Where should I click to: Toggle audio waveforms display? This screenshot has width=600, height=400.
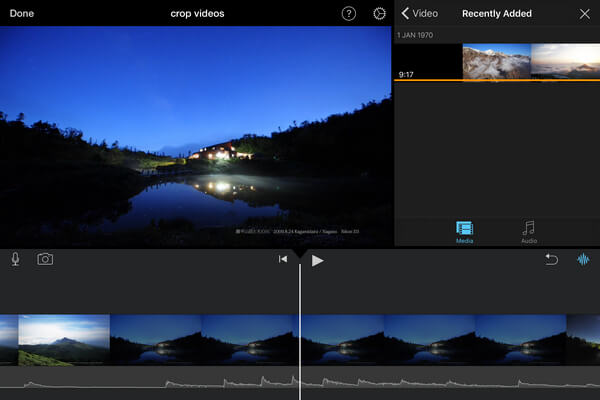582,259
